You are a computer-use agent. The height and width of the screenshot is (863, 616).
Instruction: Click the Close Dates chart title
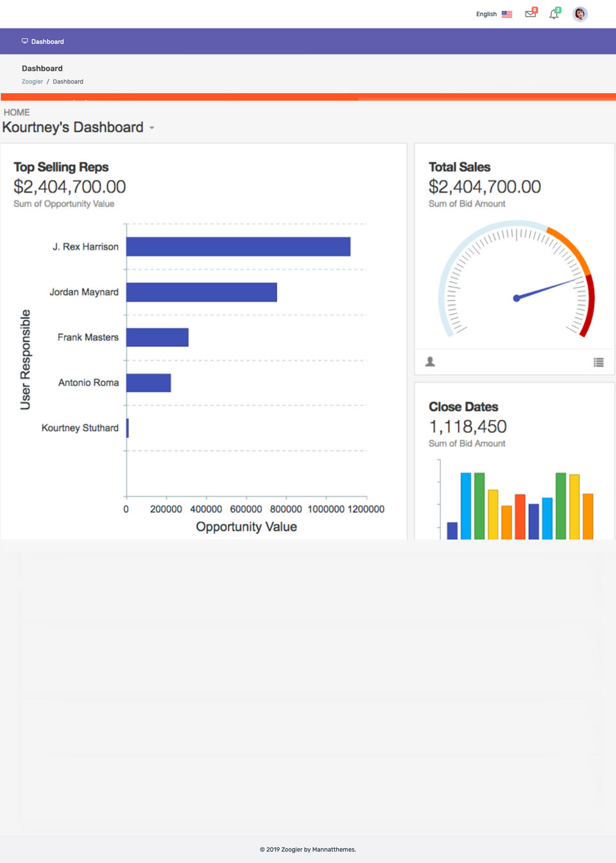click(x=463, y=407)
